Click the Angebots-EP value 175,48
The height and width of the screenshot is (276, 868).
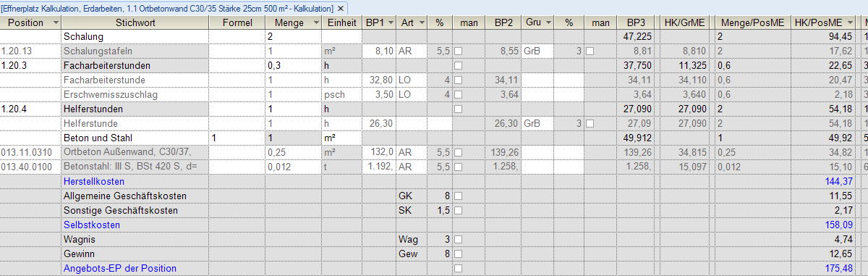[x=839, y=269]
